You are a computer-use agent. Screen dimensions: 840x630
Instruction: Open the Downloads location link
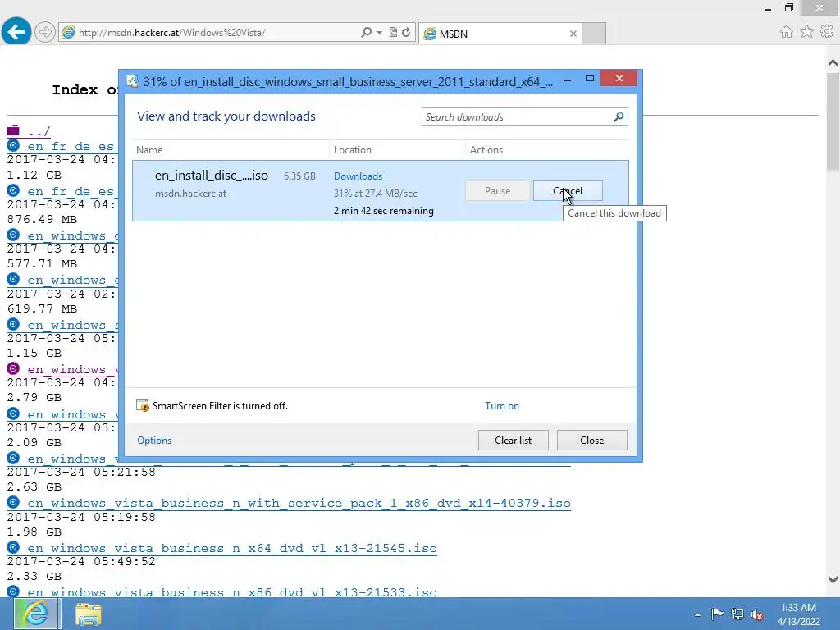[x=358, y=176]
